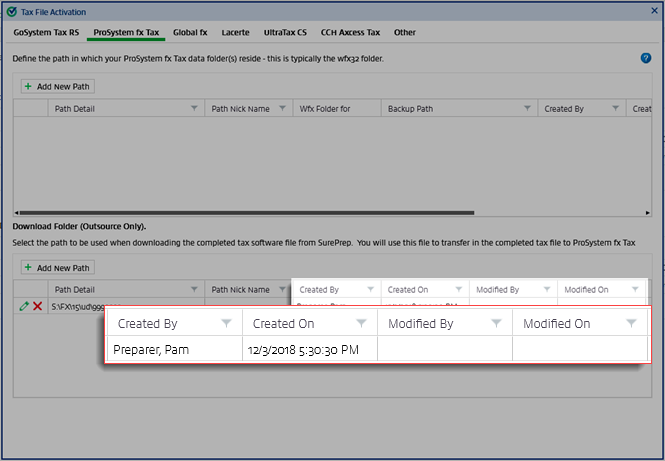The width and height of the screenshot is (665, 461).
Task: Click the red X delete path icon
Action: point(38,305)
